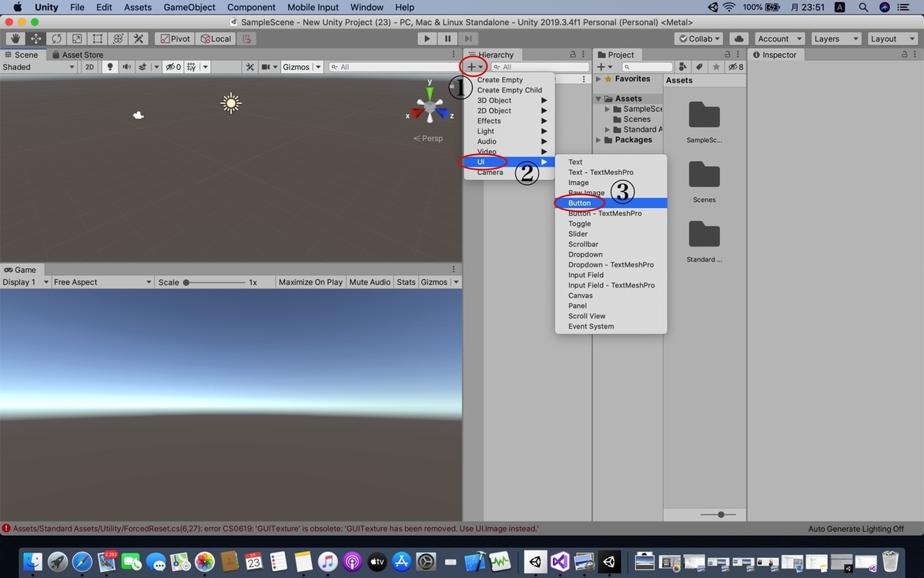Viewport: 924px width, 578px height.
Task: Toggle scene effects layers icon
Action: 143,67
